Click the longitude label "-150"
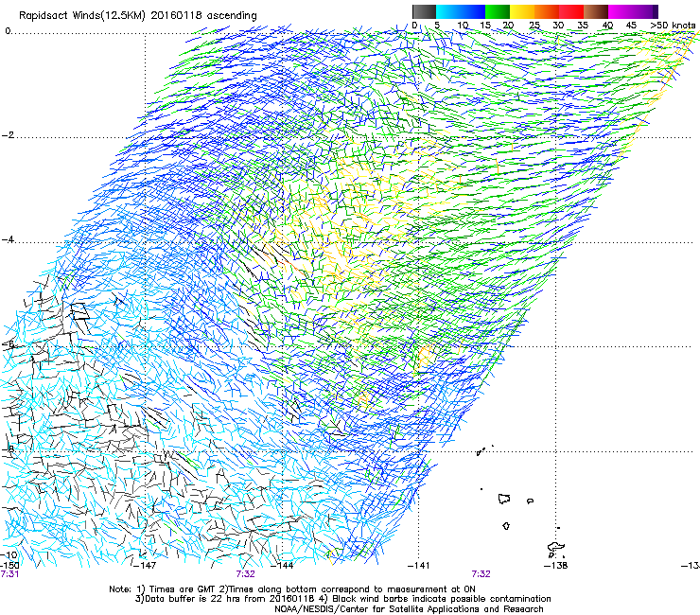The height and width of the screenshot is (615, 700). [x=9, y=566]
